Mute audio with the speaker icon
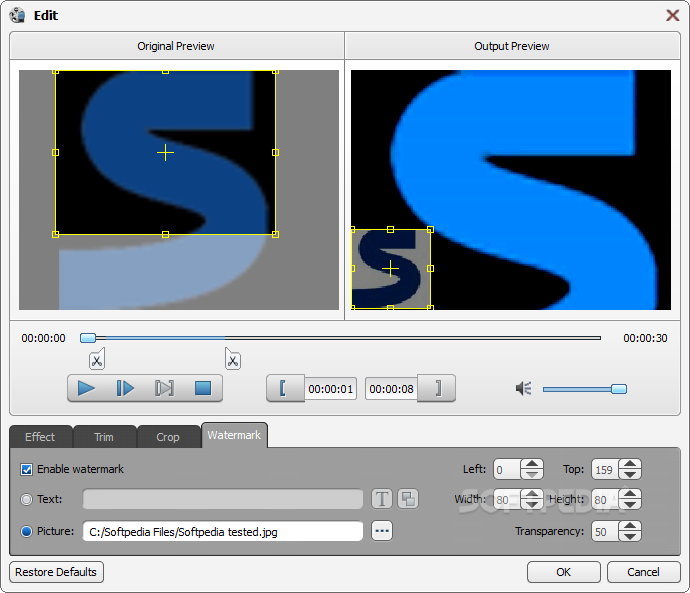690x593 pixels. 524,388
